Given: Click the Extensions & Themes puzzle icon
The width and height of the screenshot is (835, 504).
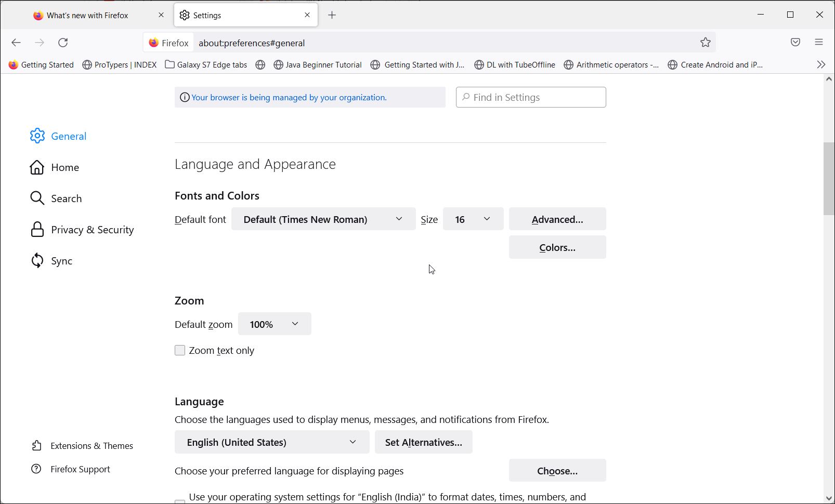Looking at the screenshot, I should (36, 445).
